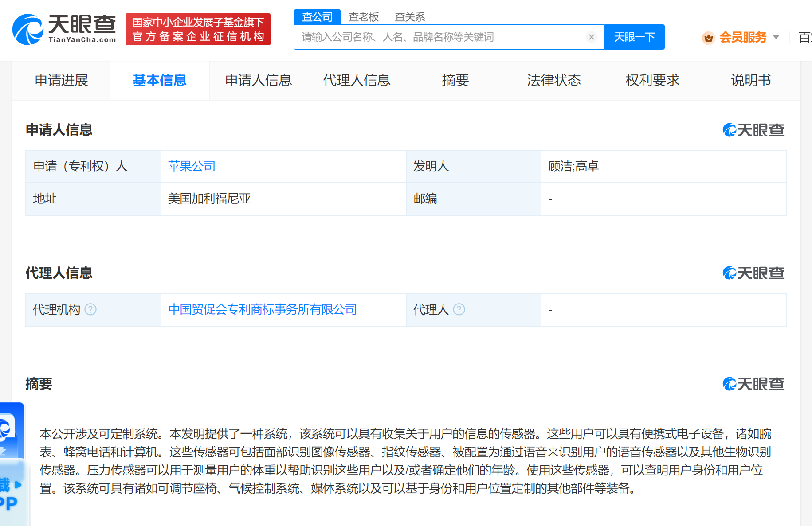Switch to the 查关系 search tab
Screen dimensions: 812x526
point(410,17)
